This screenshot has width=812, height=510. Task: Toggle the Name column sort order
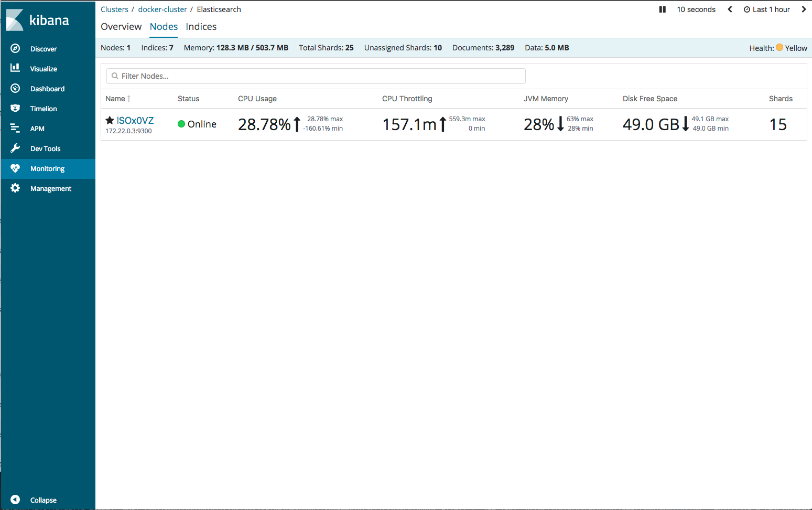tap(117, 99)
